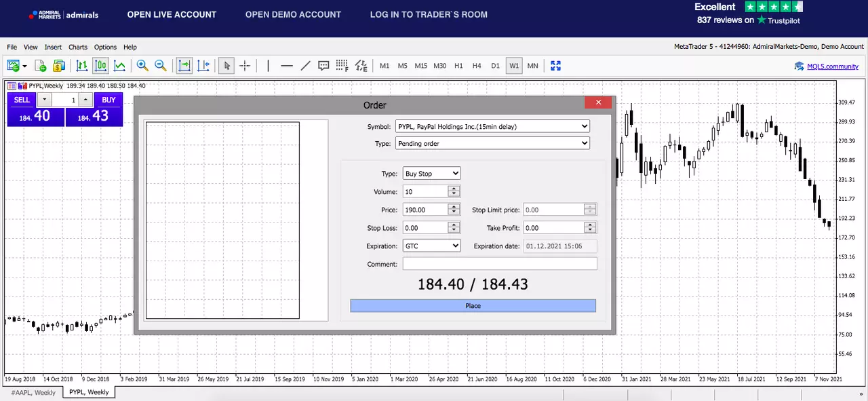Select the W1 weekly timeframe
Image resolution: width=868 pixels, height=401 pixels.
pyautogui.click(x=514, y=66)
